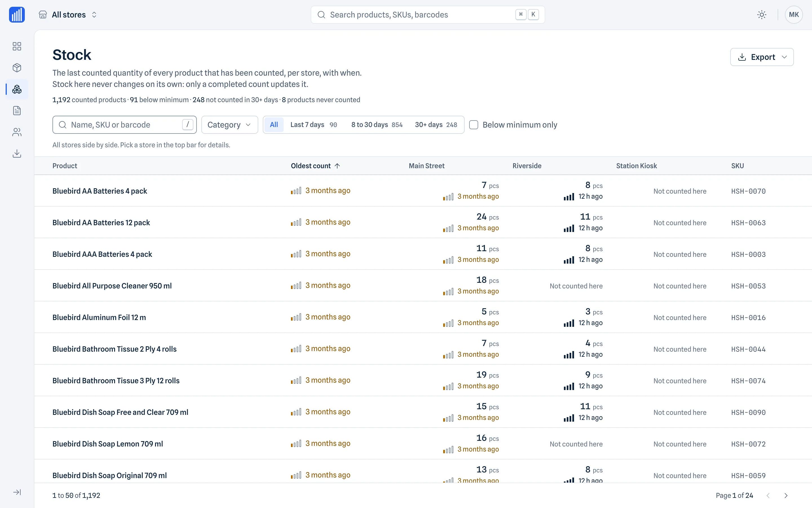
Task: Sort by the Main Street column header
Action: pyautogui.click(x=427, y=166)
